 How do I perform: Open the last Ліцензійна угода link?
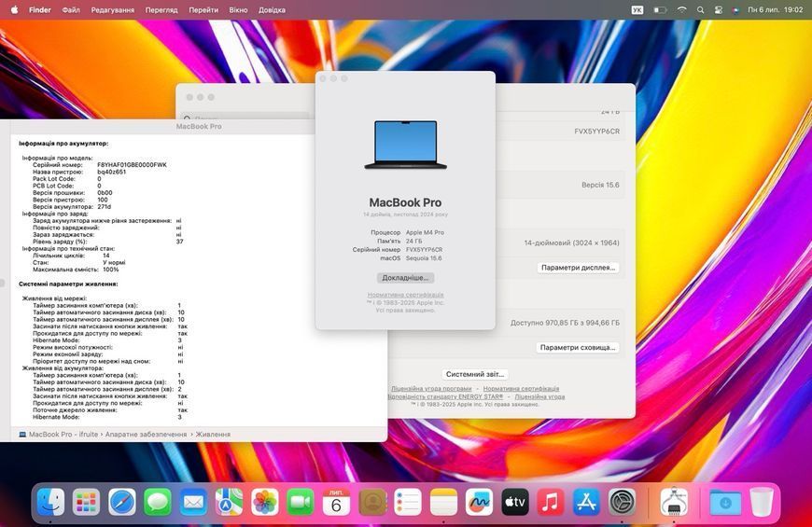click(539, 396)
